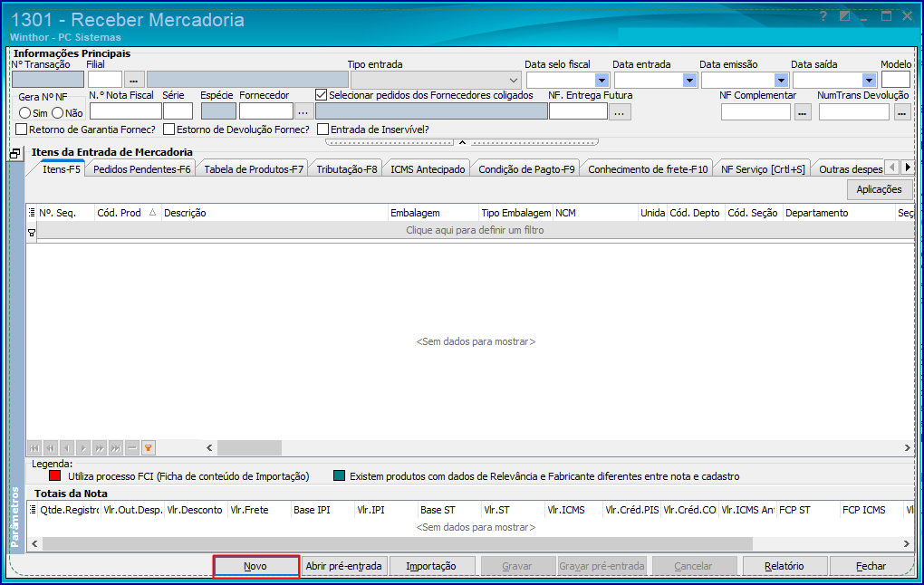Open NumTrans Devolução lookup ellipsis button

pyautogui.click(x=902, y=111)
